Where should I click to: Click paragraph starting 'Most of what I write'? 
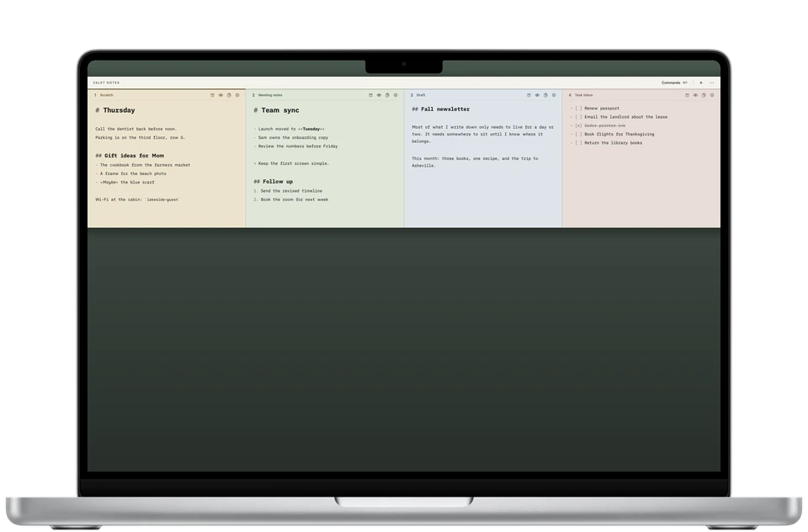pyautogui.click(x=483, y=134)
